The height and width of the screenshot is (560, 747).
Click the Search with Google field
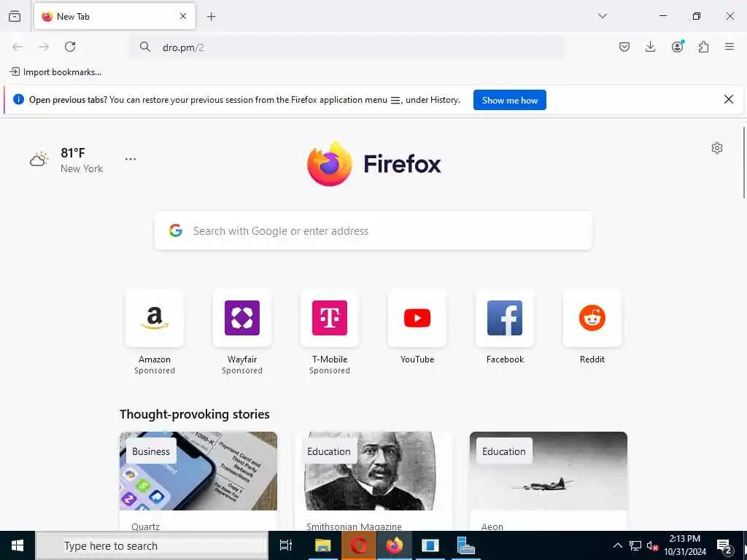coord(373,231)
